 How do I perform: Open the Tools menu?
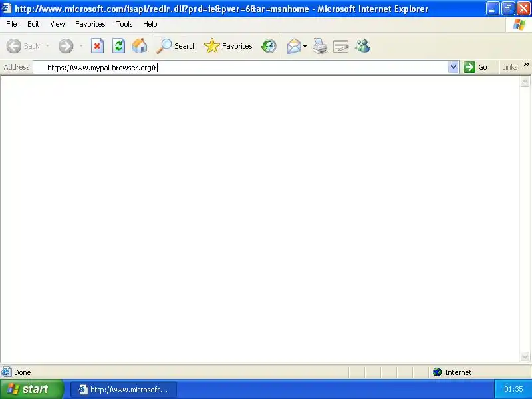pos(124,24)
